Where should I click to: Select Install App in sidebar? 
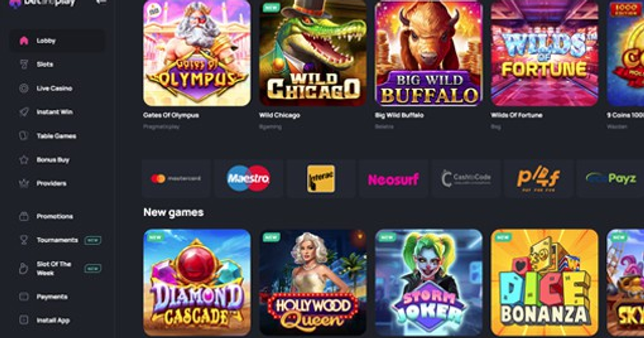point(53,320)
